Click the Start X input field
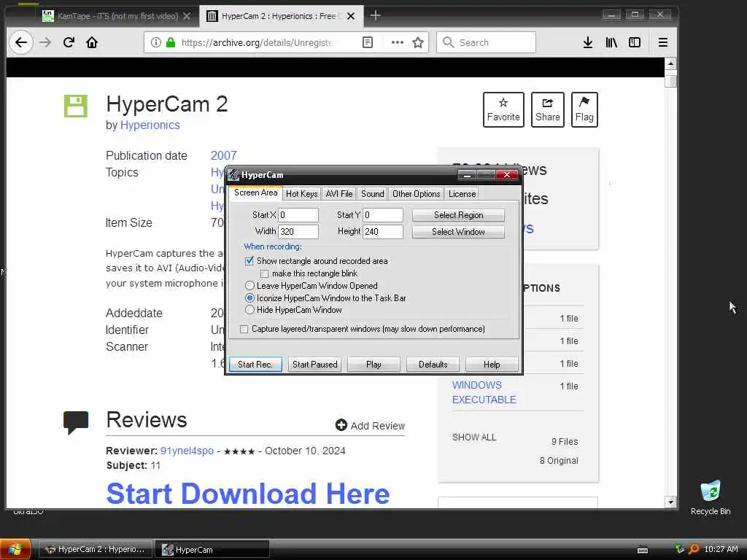747x560 pixels. pyautogui.click(x=298, y=215)
